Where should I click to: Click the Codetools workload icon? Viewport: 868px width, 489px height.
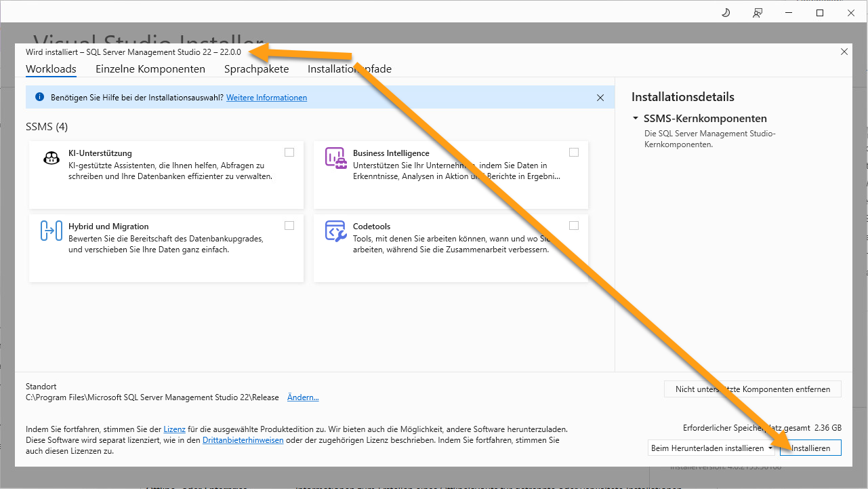336,231
